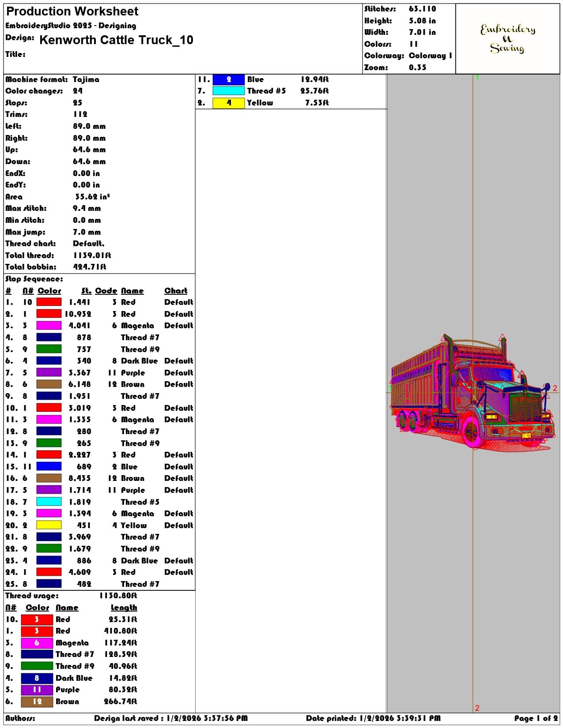
Task: Click the purple swatch in stop 7
Action: pos(49,372)
